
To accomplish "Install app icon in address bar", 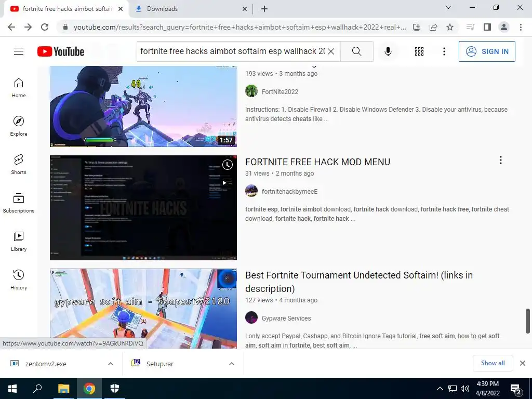I will [x=417, y=27].
